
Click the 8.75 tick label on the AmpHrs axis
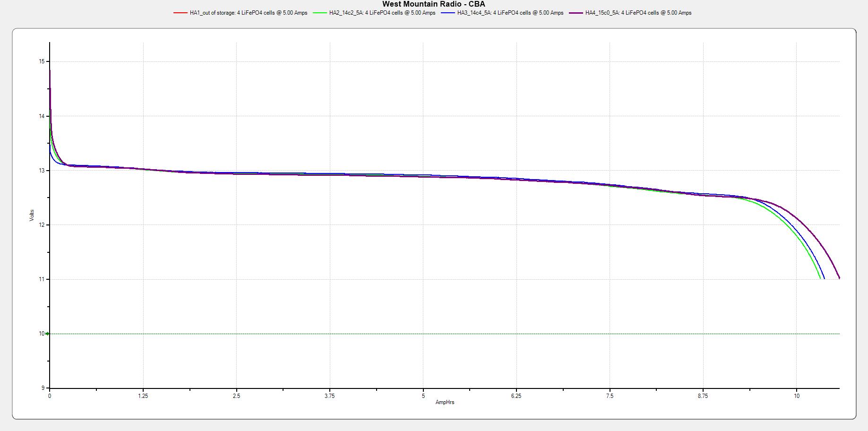703,396
